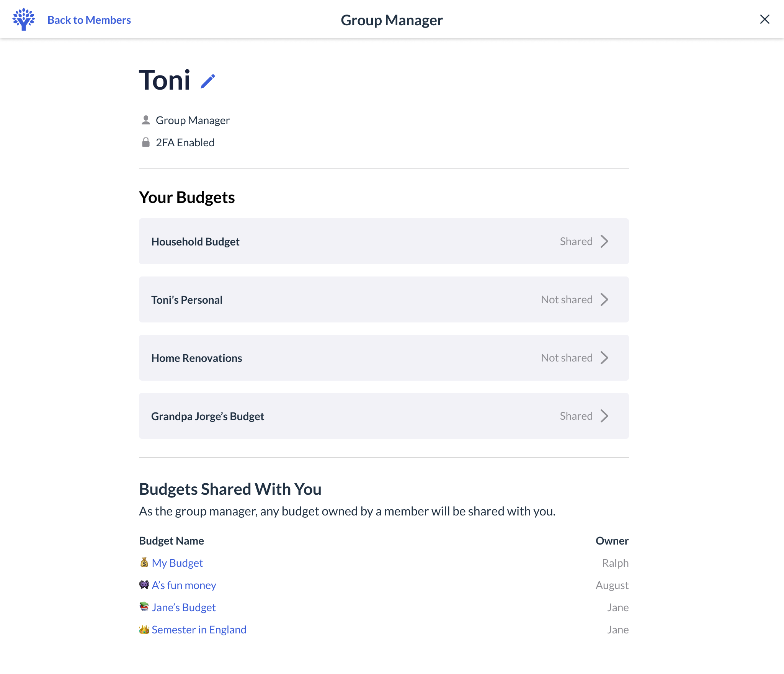The width and height of the screenshot is (784, 674).
Task: Close the Group Manager dialog with X
Action: pos(764,19)
